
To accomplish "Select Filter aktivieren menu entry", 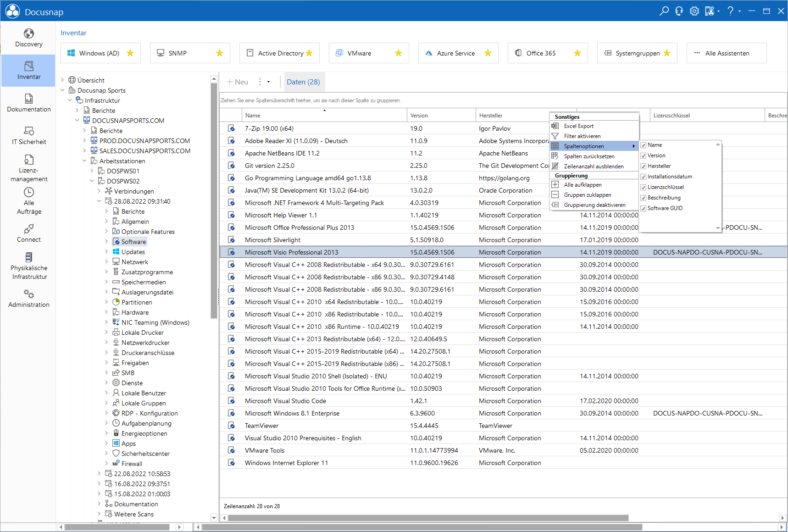I will point(594,136).
